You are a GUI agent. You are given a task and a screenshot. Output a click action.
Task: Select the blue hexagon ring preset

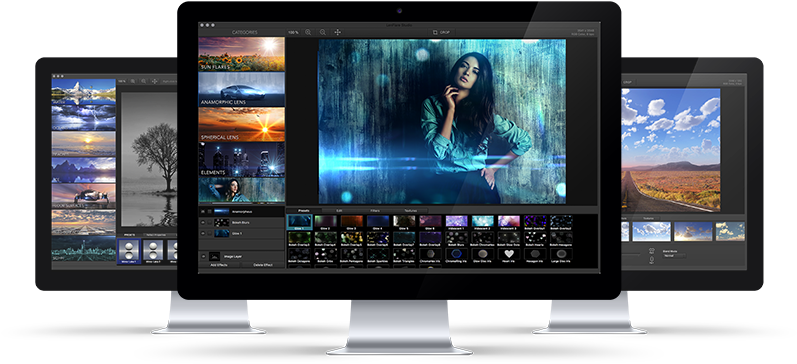tap(456, 255)
